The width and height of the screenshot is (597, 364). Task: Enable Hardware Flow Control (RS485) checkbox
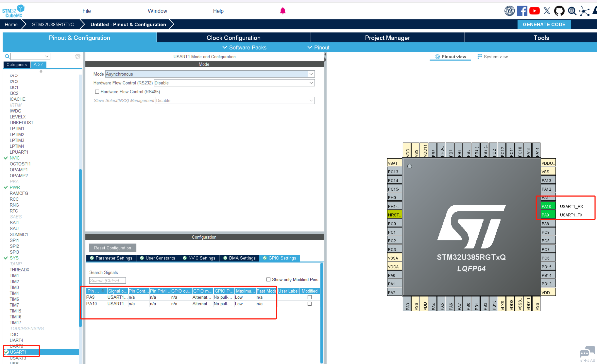97,91
